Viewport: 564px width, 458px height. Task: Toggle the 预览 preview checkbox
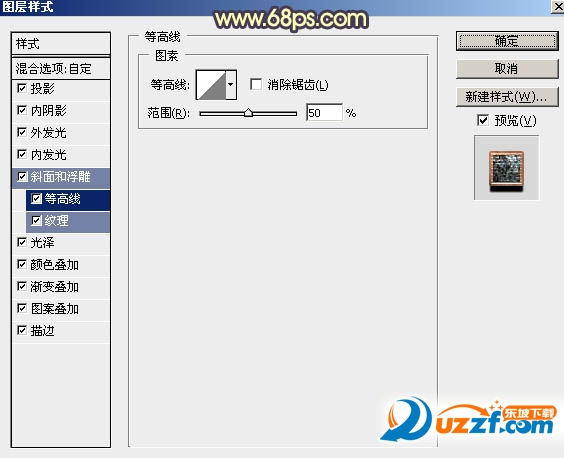(x=483, y=120)
